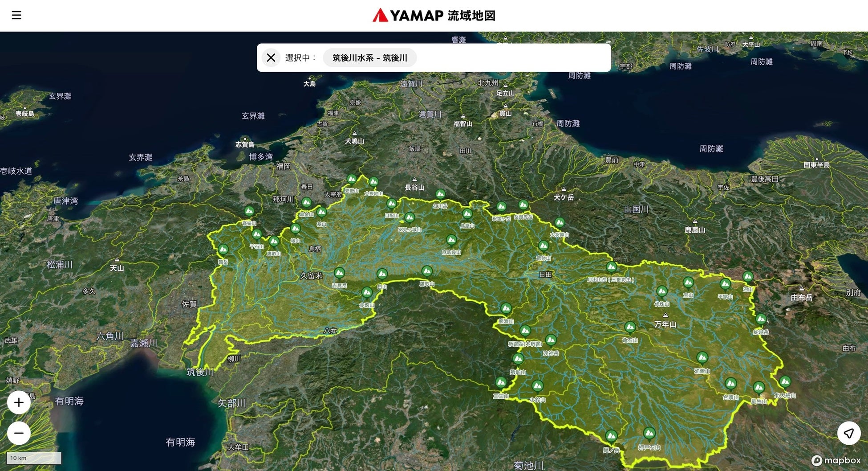Select the 渡神岳 mountain marker

551,341
